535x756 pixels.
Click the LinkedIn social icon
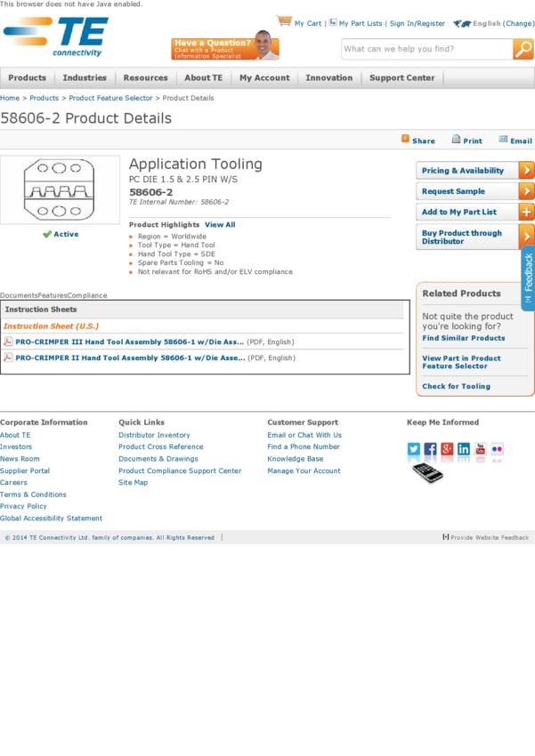click(464, 450)
